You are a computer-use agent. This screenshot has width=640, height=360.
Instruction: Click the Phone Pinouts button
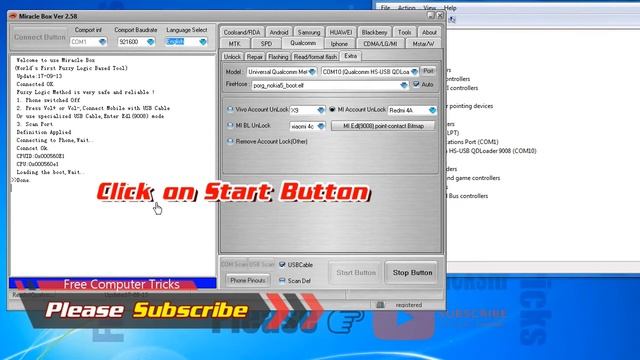coord(248,280)
